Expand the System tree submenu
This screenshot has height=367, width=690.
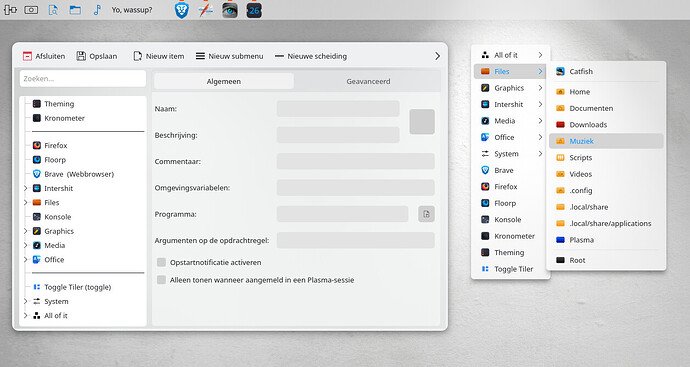coord(26,301)
